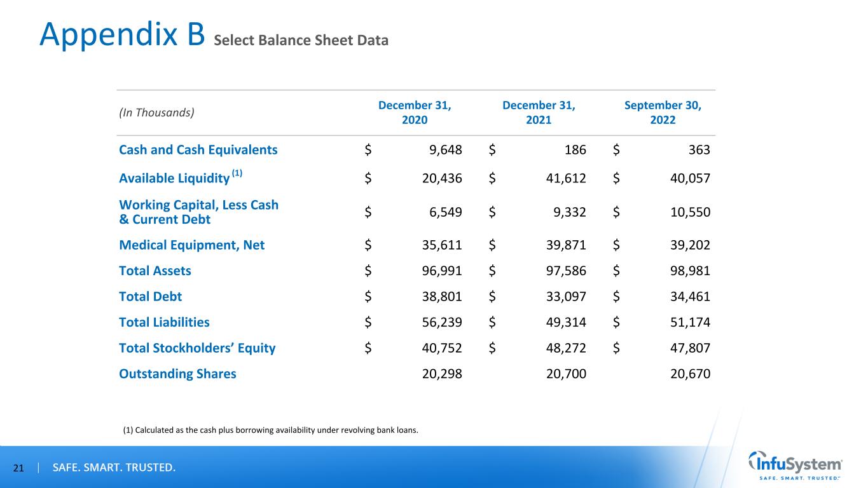Click the December 31, 2021 column header

point(539,112)
